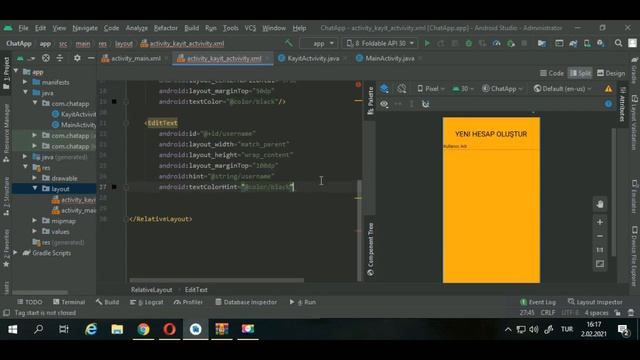This screenshot has width=640, height=360.
Task: Toggle the Attributes side panel
Action: pyautogui.click(x=622, y=104)
